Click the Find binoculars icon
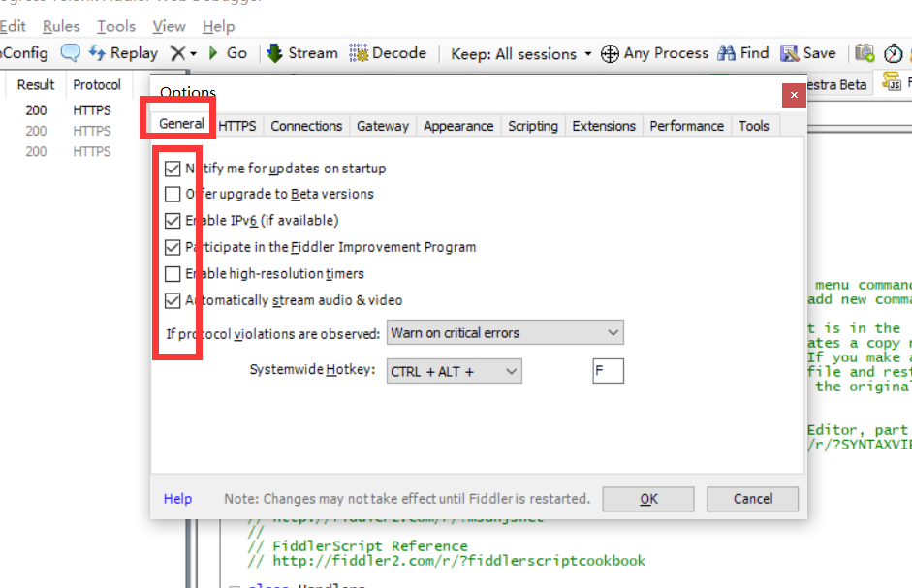 726,53
